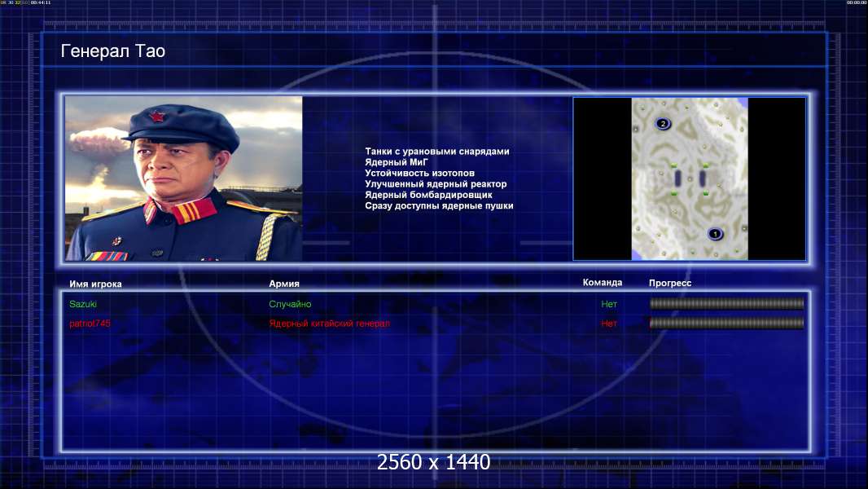Click "Улучшенный ядерный реактор" line
The width and height of the screenshot is (868, 489).
(x=436, y=184)
